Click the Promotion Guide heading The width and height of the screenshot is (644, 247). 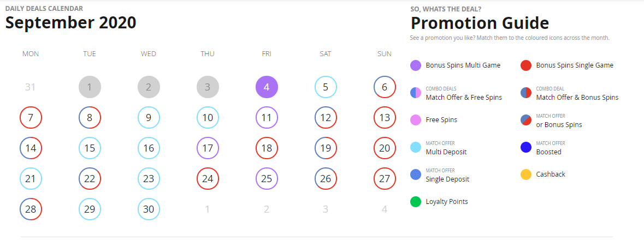480,23
